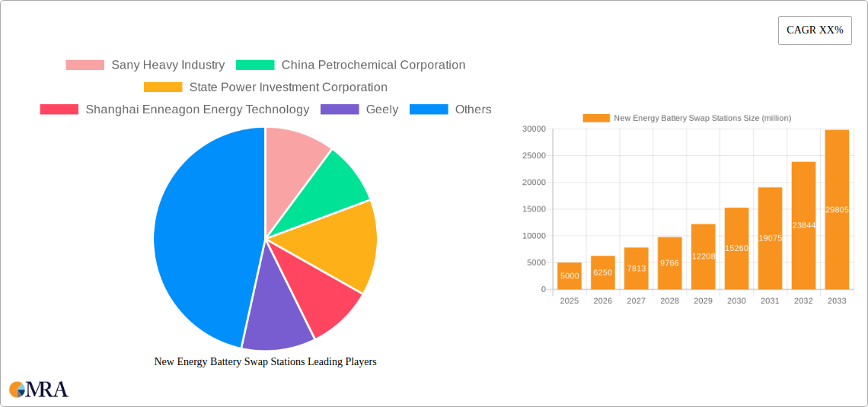
Task: Click the 15000 y-axis label
Action: click(x=535, y=209)
